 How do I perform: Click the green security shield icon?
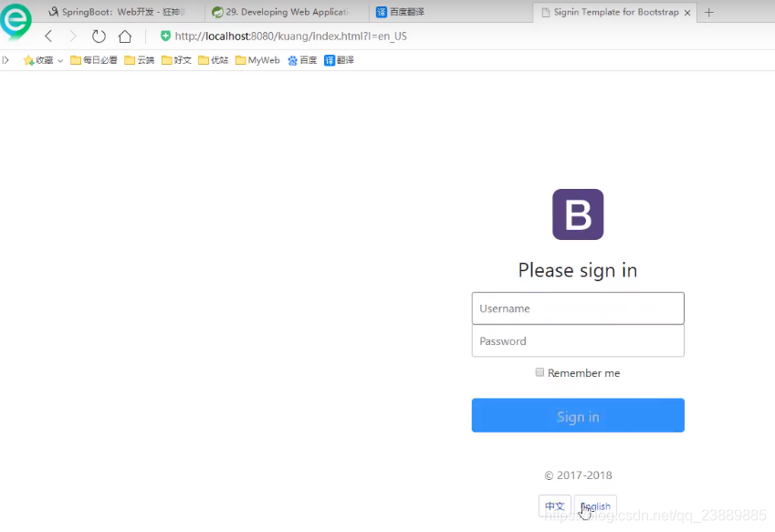coord(165,36)
